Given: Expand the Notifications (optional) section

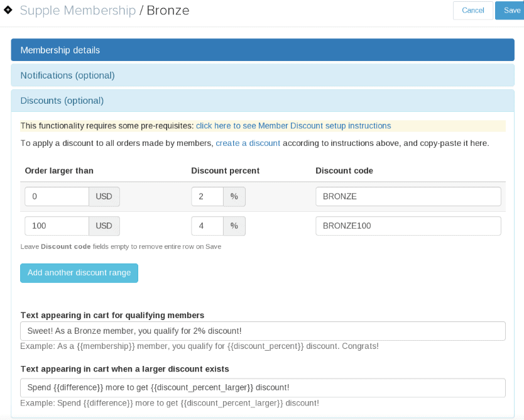Looking at the screenshot, I should click(263, 75).
